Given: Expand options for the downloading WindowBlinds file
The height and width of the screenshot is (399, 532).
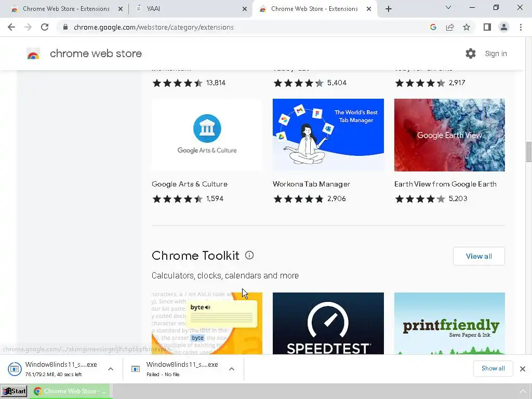Looking at the screenshot, I should pyautogui.click(x=111, y=369).
